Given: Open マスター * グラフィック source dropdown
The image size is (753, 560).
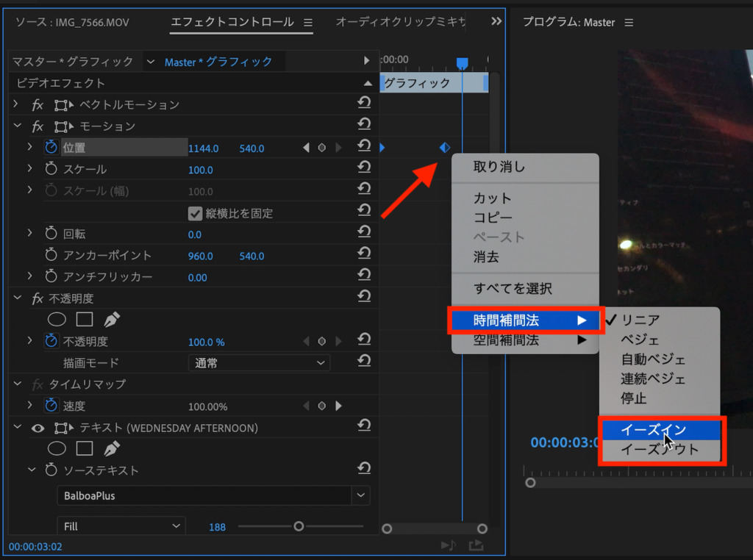Looking at the screenshot, I should (150, 62).
